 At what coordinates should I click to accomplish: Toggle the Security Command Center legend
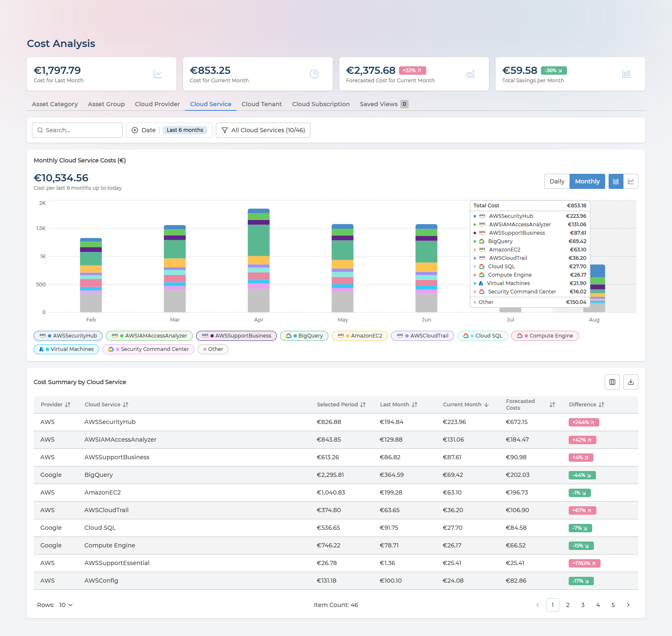pos(148,349)
